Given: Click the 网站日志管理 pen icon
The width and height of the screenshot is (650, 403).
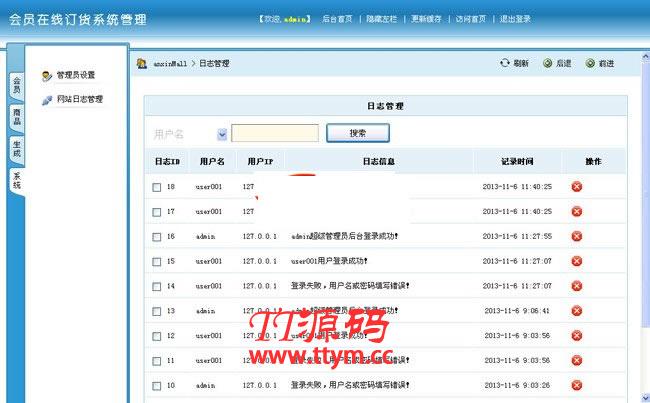Looking at the screenshot, I should tap(47, 100).
